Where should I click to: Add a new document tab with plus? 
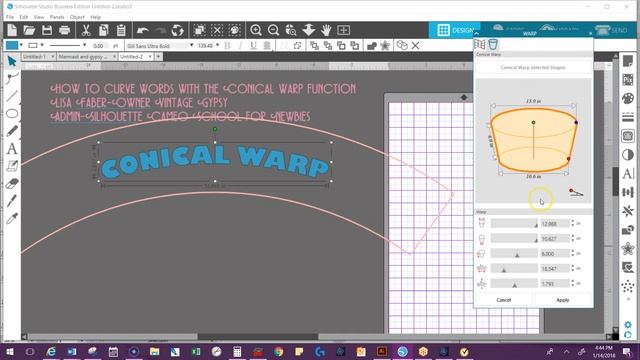click(158, 57)
